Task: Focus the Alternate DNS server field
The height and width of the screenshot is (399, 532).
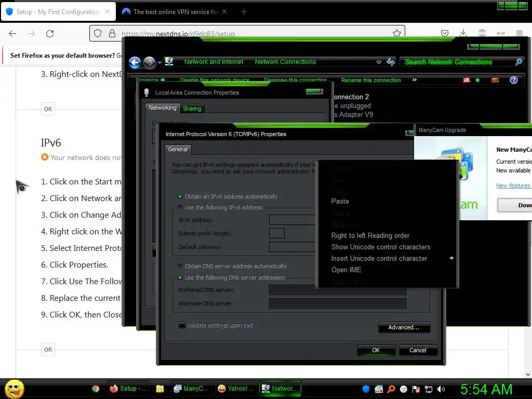Action: [x=337, y=303]
